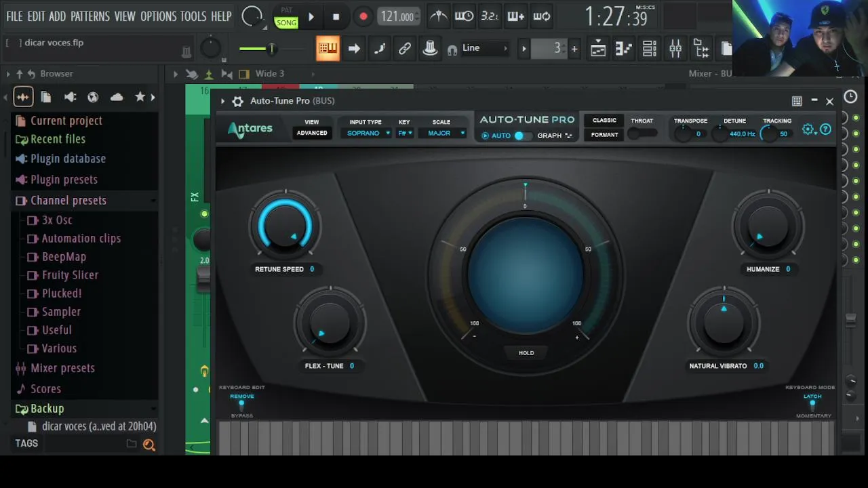This screenshot has height=488, width=868.
Task: Expand Mixer presets in browser
Action: click(x=62, y=368)
